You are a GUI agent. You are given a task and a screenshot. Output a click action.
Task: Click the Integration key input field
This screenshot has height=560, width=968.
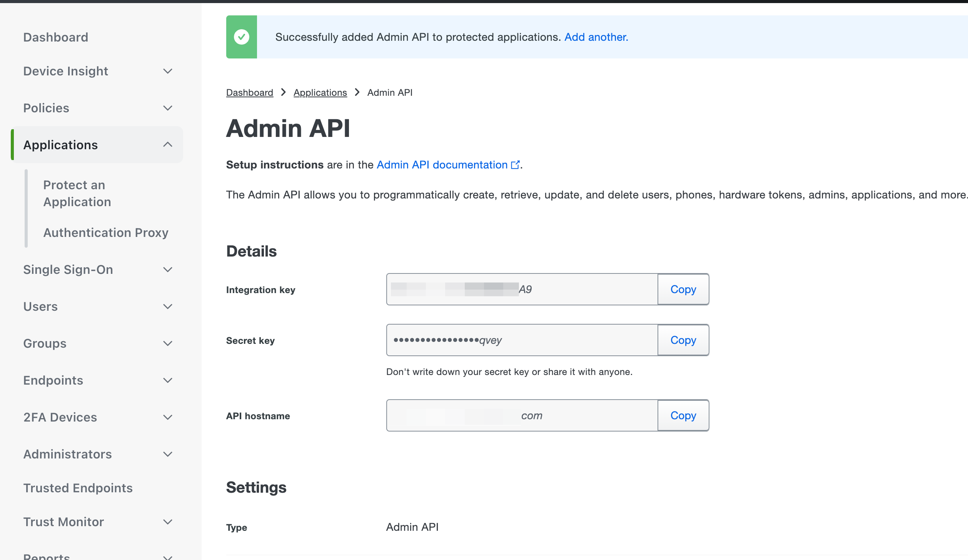point(522,289)
